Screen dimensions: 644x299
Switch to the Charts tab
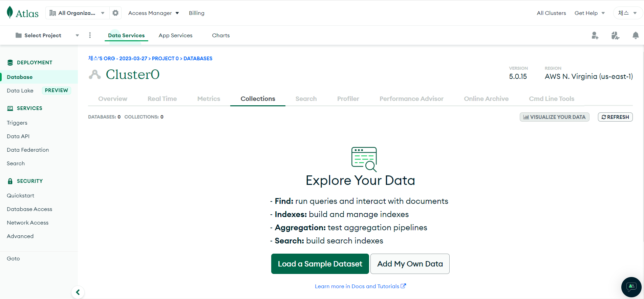(221, 35)
